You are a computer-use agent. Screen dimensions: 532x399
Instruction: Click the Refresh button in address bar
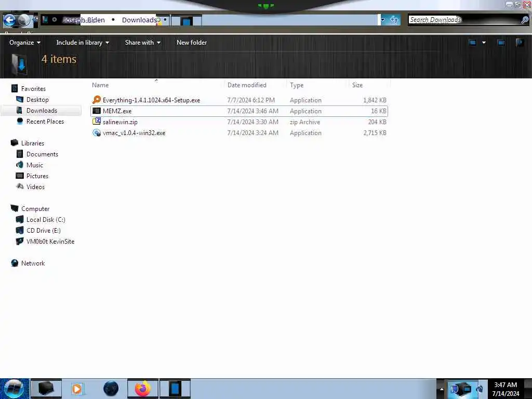pos(394,20)
